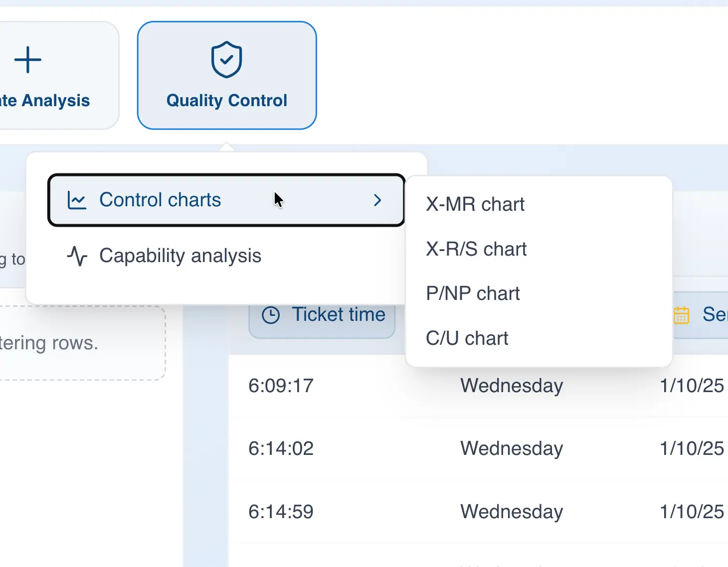Choose X-R/S chart option
Viewport: 728px width, 567px height.
[x=476, y=249]
